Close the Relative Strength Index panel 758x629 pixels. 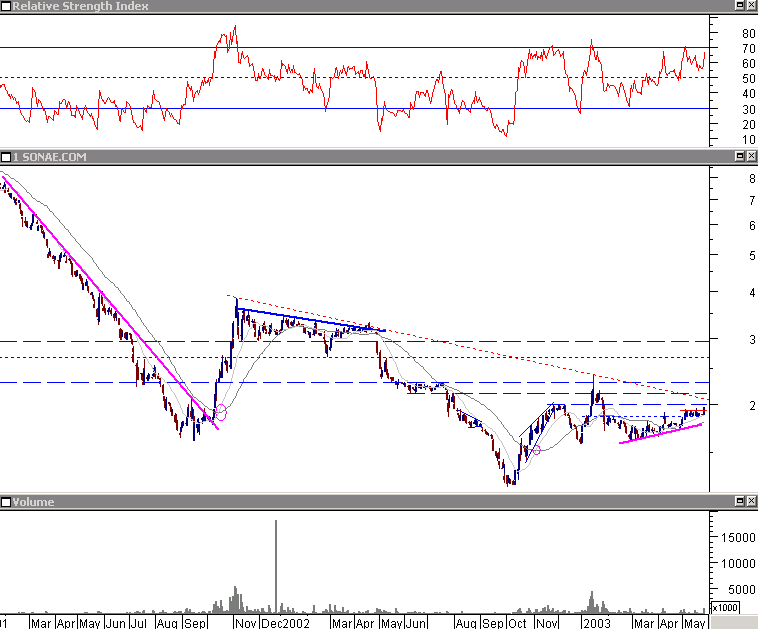(x=751, y=5)
